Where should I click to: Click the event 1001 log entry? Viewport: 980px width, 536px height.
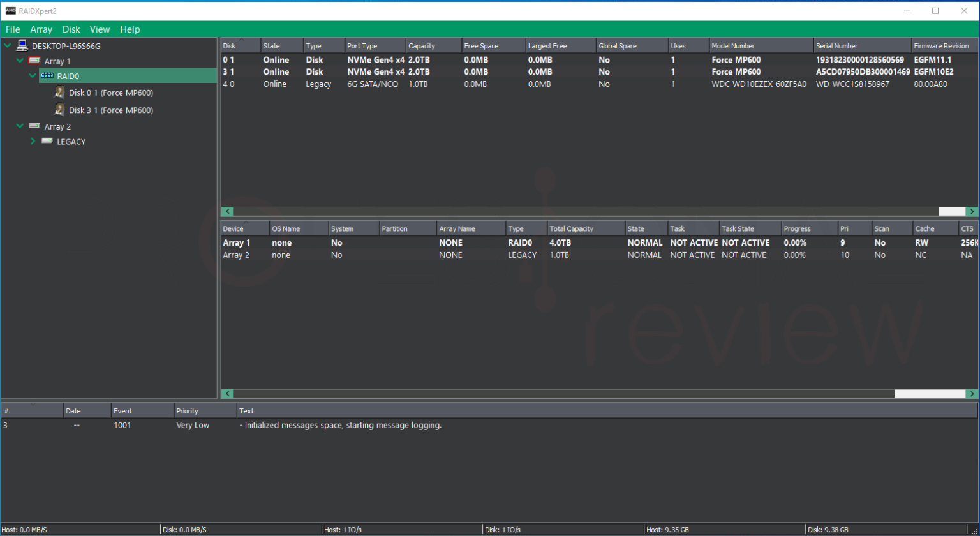click(x=490, y=425)
